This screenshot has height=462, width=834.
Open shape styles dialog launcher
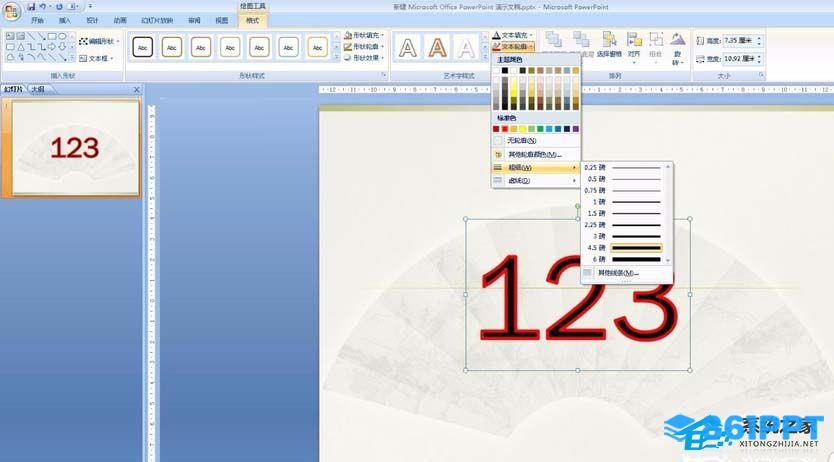(384, 75)
